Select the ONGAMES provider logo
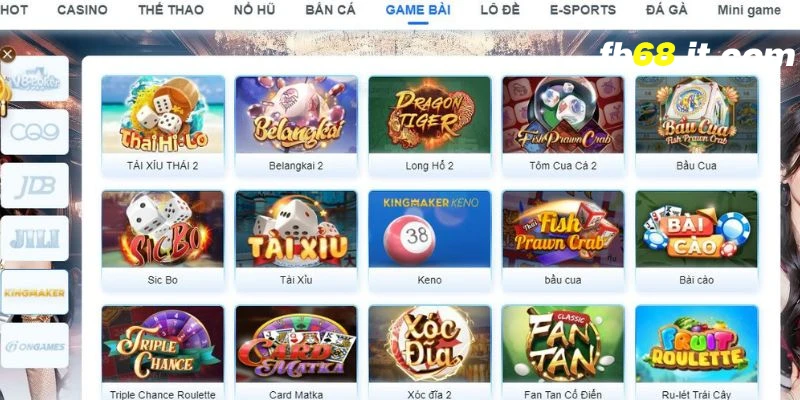 point(35,345)
